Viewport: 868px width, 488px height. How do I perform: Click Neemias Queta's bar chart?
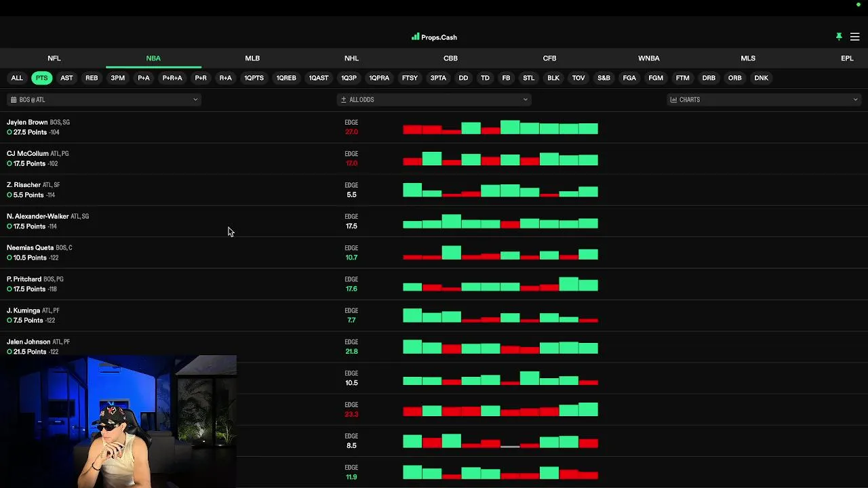pos(500,252)
